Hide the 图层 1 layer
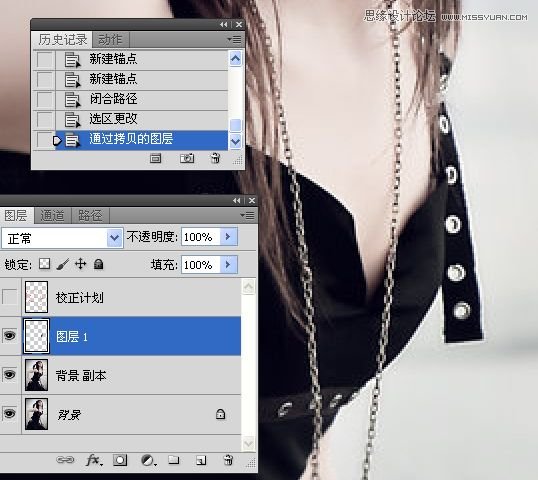Screen dimensions: 538x480 pyautogui.click(x=10, y=335)
